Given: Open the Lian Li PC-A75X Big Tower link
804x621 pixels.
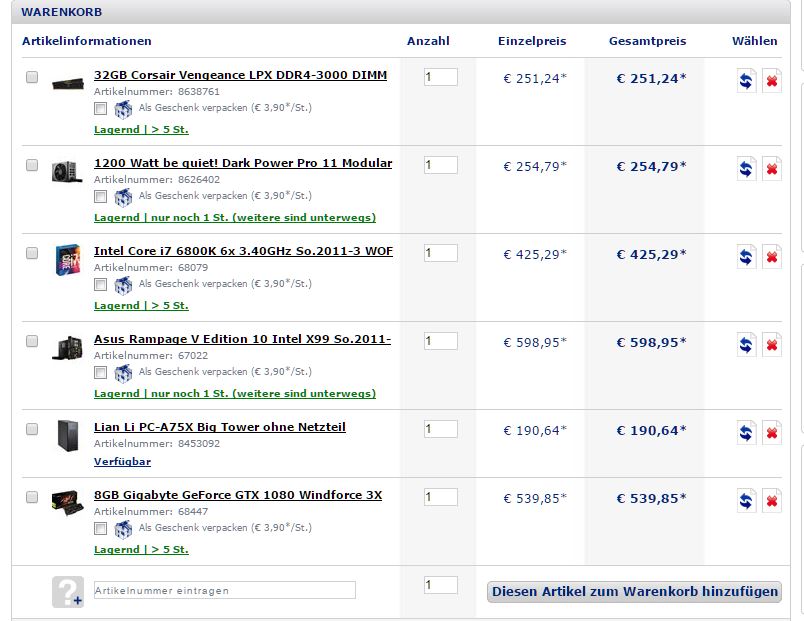Looking at the screenshot, I should tap(220, 427).
